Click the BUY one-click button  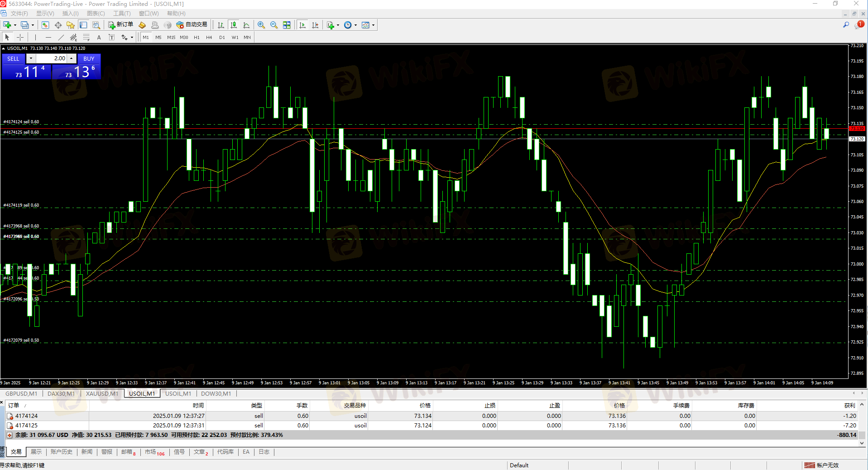coord(89,58)
